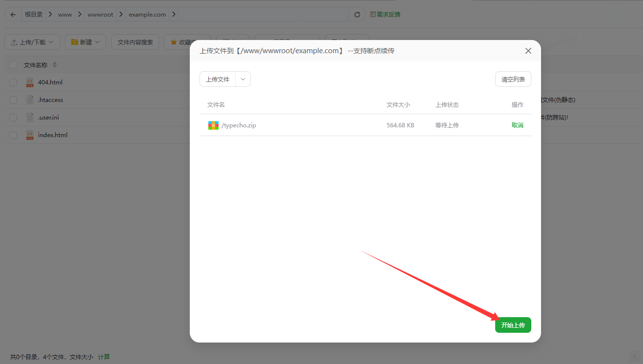This screenshot has width=643, height=364.
Task: Click the .htaccess file icon
Action: pos(30,100)
